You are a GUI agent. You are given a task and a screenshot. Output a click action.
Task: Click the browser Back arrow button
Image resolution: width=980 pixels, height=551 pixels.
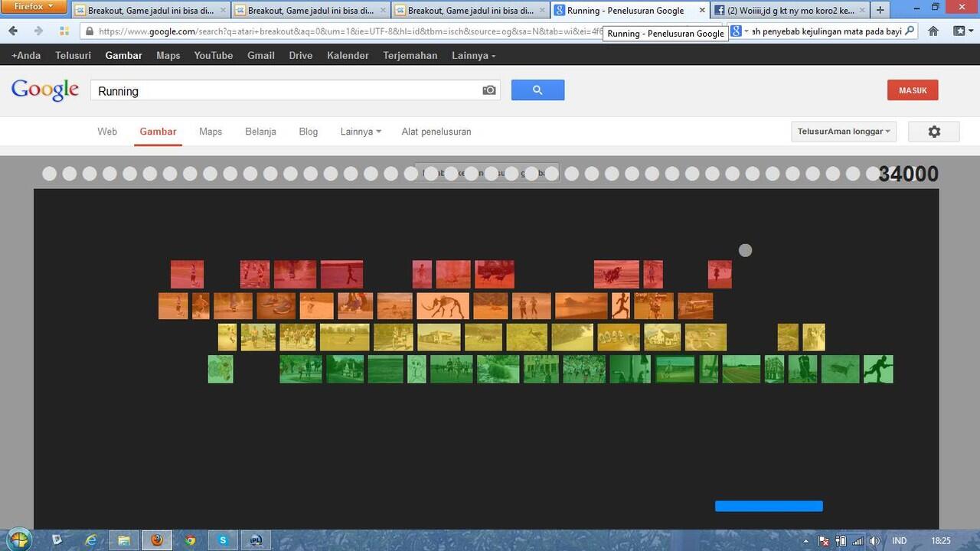[13, 31]
